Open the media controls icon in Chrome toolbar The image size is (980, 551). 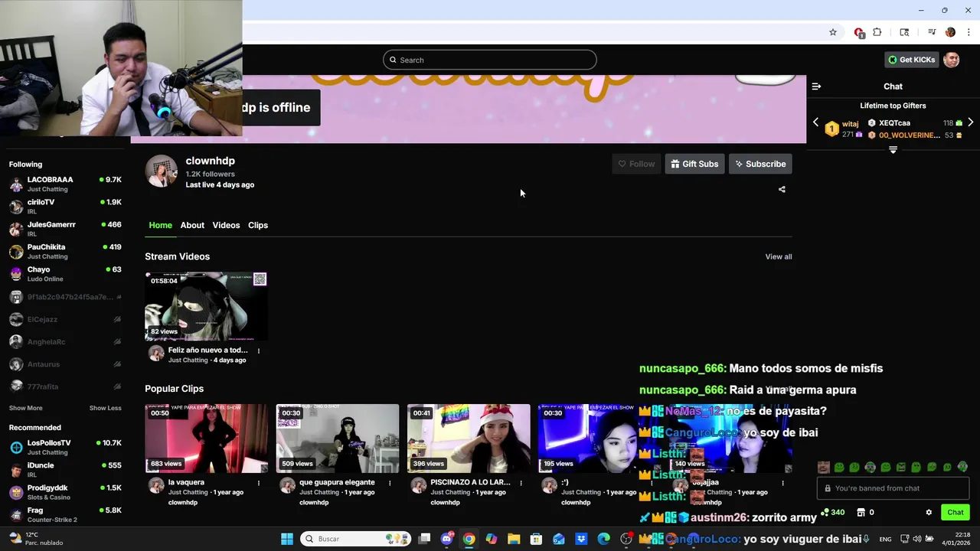coord(932,32)
